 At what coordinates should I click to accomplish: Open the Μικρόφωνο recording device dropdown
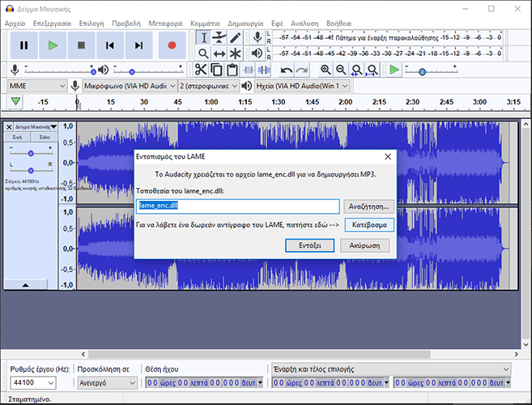(x=130, y=86)
